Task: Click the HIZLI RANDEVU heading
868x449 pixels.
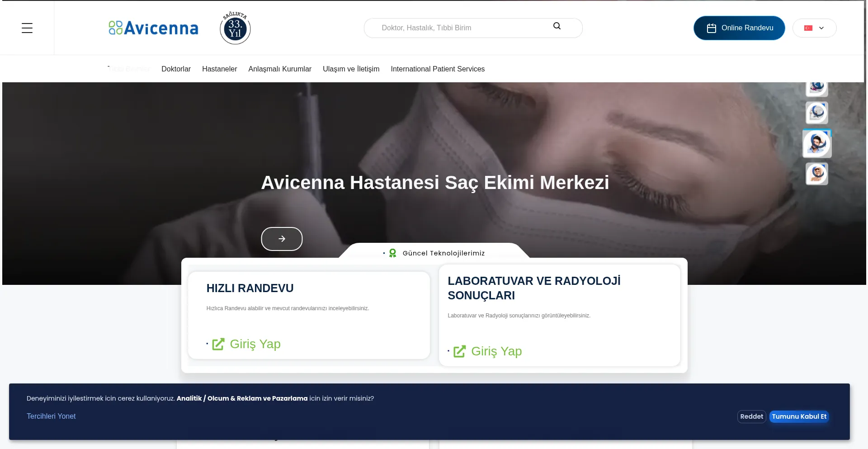Action: [250, 288]
